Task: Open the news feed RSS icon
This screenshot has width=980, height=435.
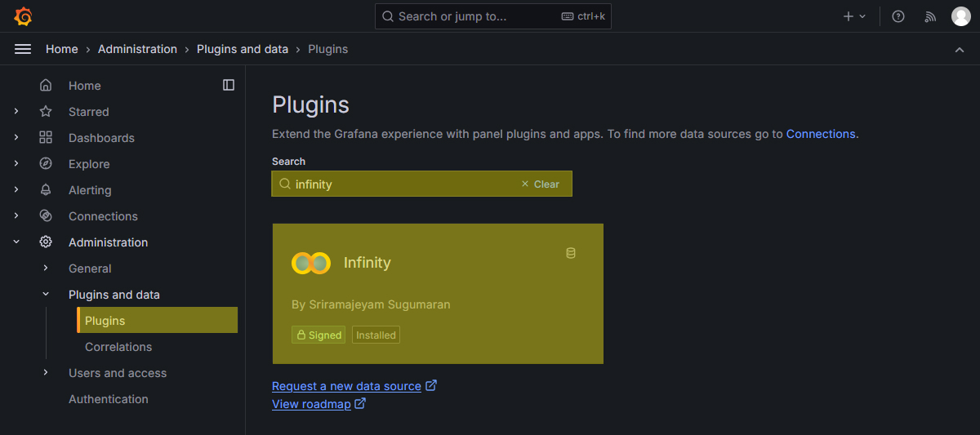Action: click(929, 16)
